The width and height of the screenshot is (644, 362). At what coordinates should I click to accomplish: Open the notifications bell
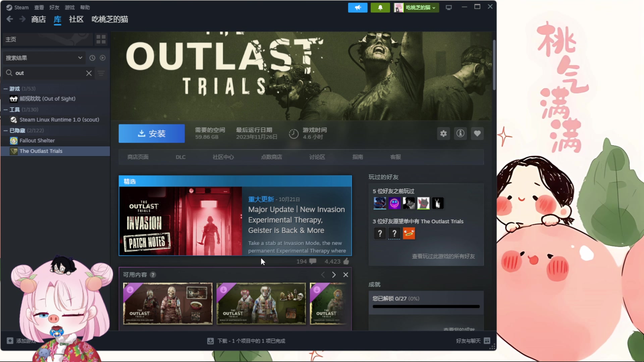(380, 7)
